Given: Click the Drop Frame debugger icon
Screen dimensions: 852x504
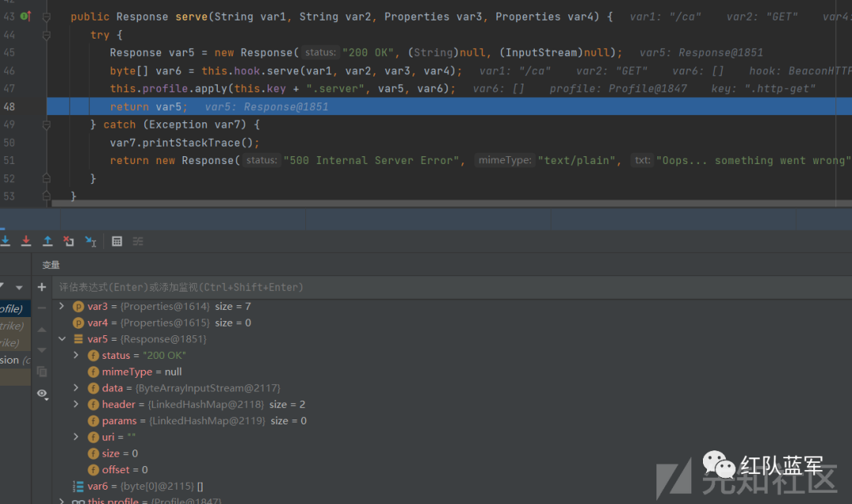Looking at the screenshot, I should click(x=69, y=241).
